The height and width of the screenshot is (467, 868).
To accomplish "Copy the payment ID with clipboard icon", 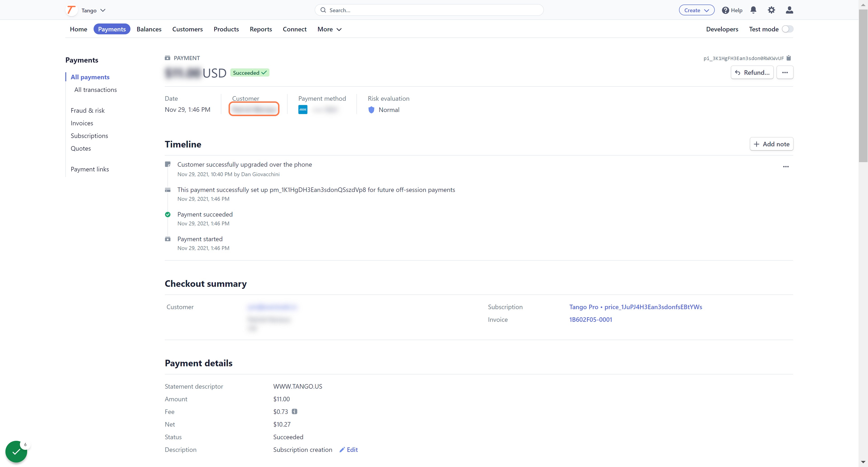I will [x=788, y=58].
